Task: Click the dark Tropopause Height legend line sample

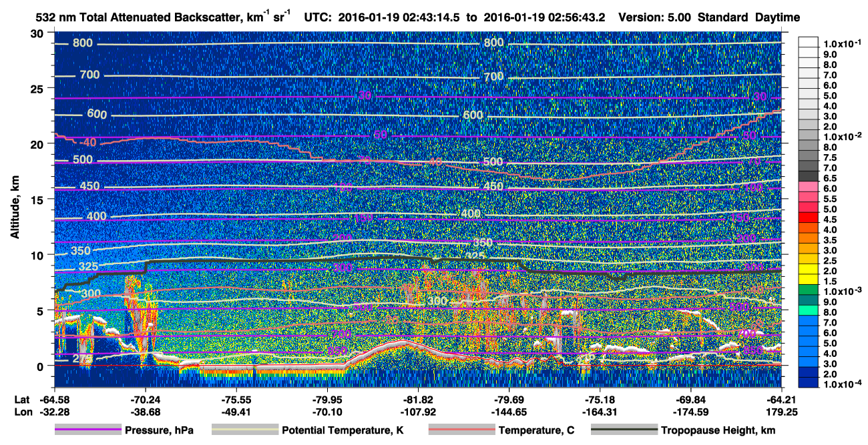Action: (624, 431)
